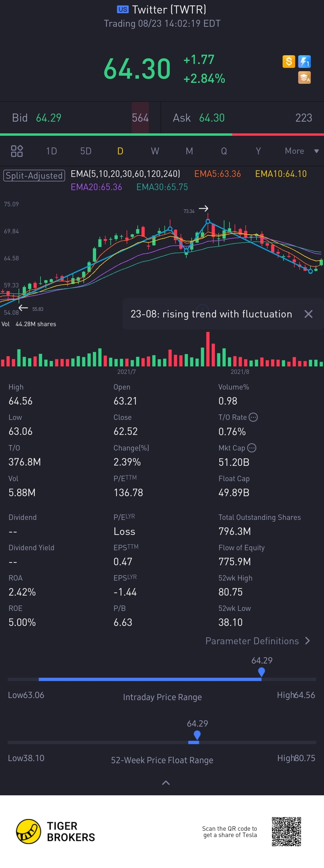324x868 pixels.
Task: Tap the Float Cap value 49.89B
Action: pos(234,493)
